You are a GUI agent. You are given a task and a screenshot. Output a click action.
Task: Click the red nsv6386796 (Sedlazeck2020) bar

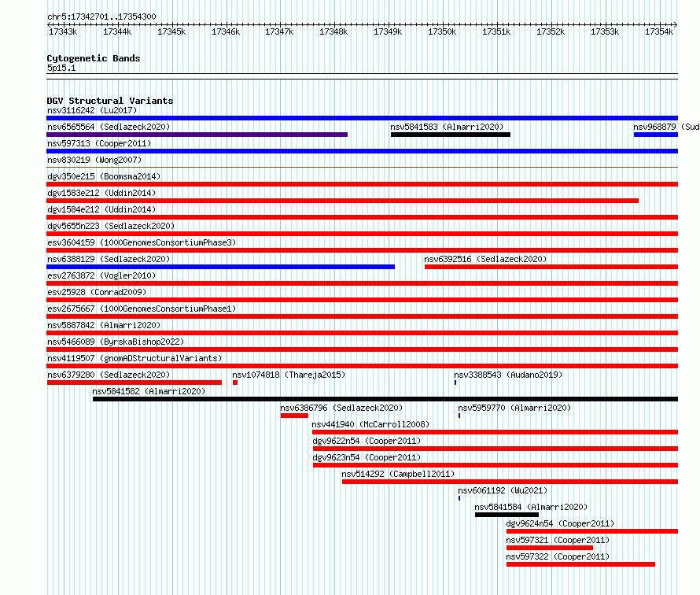tap(295, 416)
